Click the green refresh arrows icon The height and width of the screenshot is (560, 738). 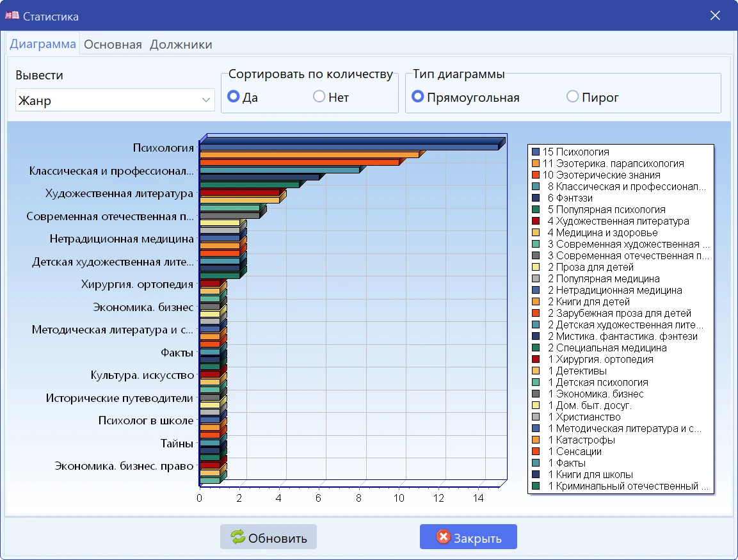click(237, 537)
